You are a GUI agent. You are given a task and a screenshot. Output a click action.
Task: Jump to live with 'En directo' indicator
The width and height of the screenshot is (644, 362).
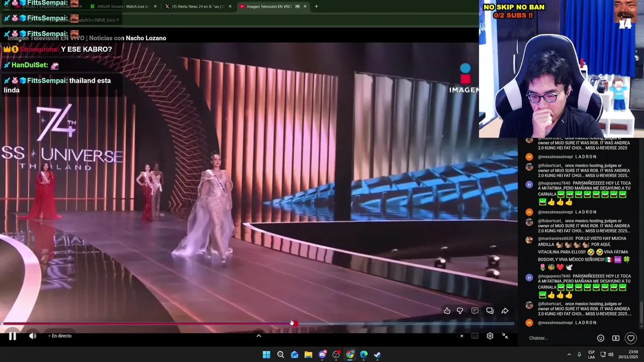[x=60, y=336]
